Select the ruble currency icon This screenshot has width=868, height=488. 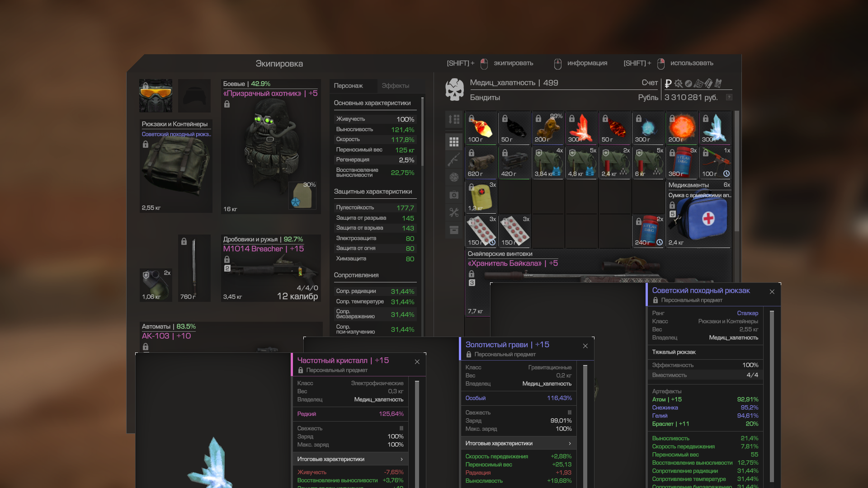coord(668,84)
